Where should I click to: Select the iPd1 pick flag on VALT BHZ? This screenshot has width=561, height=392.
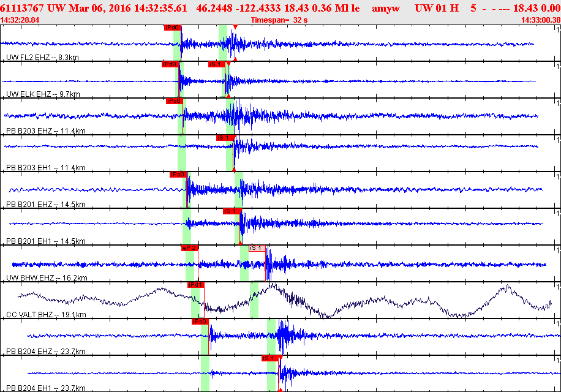(196, 285)
